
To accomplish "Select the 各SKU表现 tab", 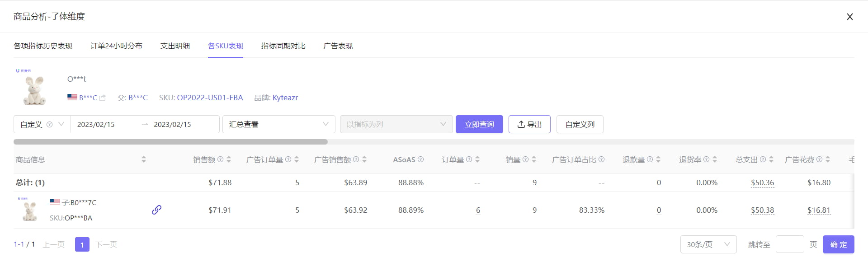I will coord(226,46).
